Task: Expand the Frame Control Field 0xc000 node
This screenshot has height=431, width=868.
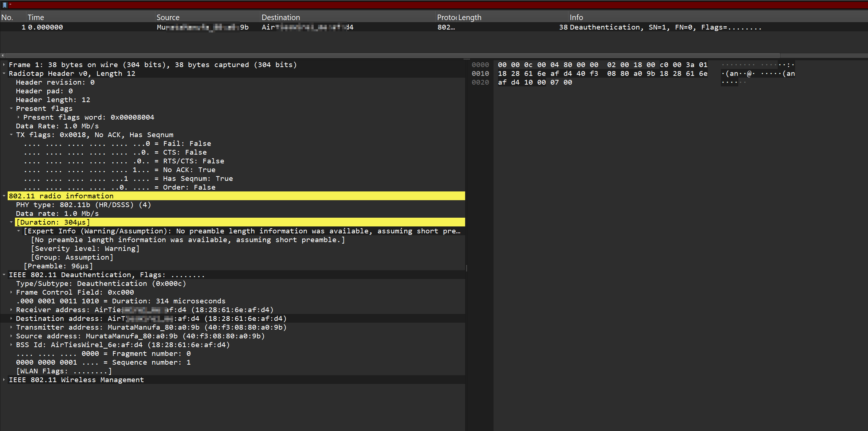Action: 11,292
